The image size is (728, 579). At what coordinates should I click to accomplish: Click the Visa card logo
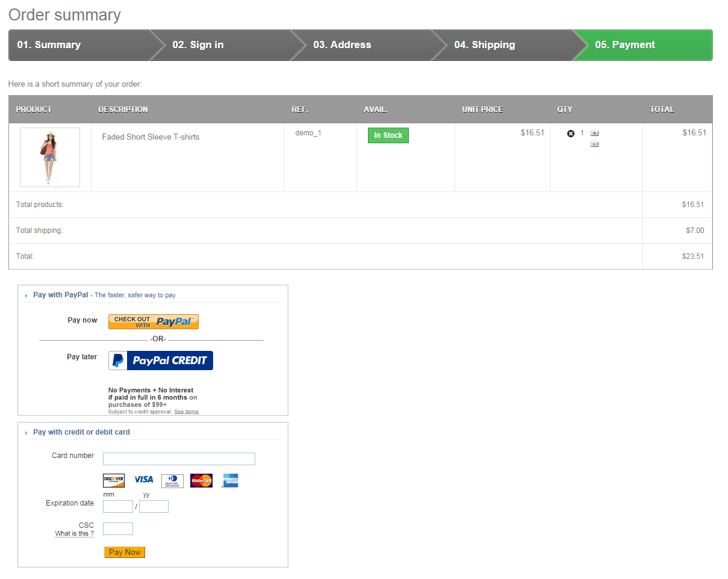tap(143, 480)
